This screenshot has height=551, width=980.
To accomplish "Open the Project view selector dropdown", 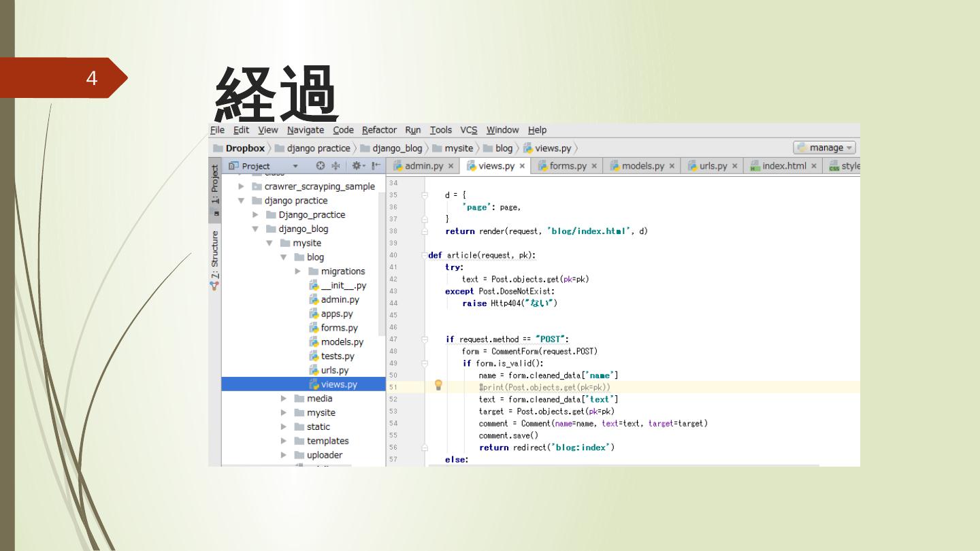I will tap(295, 166).
